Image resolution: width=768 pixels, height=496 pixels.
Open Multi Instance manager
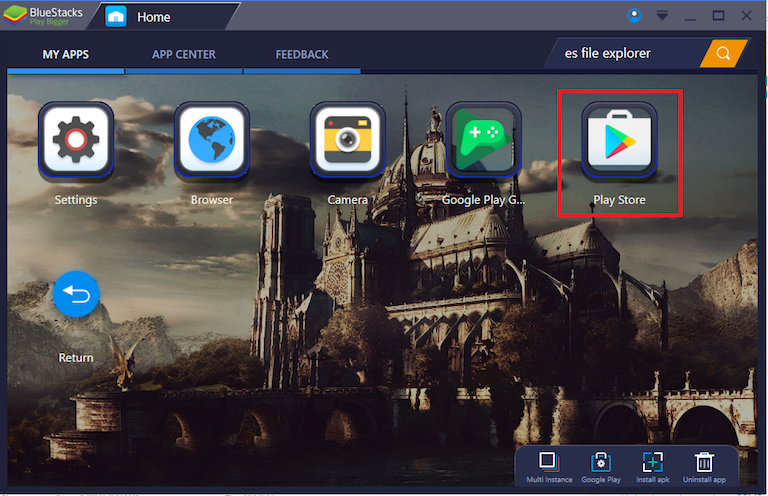547,462
